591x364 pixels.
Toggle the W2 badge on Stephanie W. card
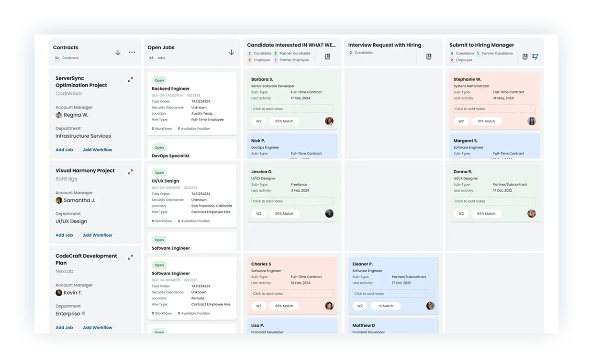[x=461, y=121]
